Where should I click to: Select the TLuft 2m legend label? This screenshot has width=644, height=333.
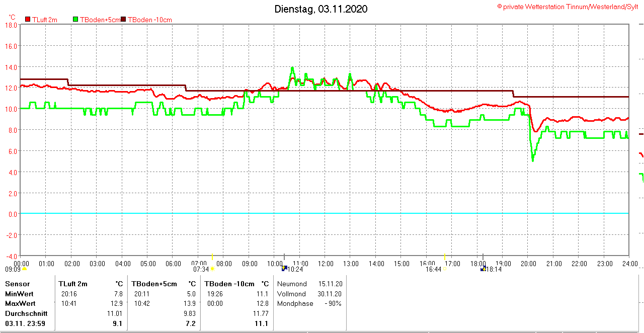click(45, 20)
